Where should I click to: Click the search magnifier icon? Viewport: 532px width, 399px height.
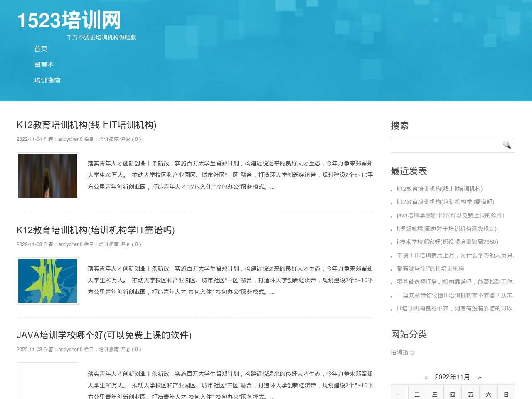pos(507,145)
